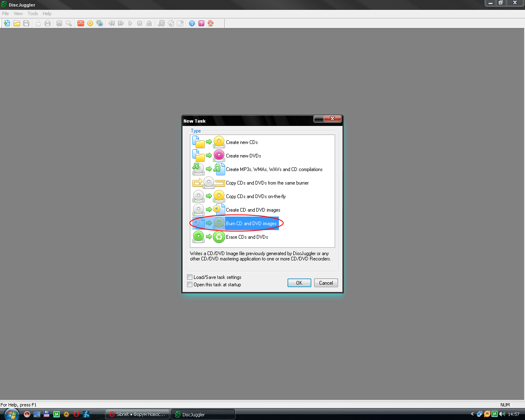The image size is (525, 420).
Task: Select Erase CDs and DVDs task
Action: click(231, 237)
